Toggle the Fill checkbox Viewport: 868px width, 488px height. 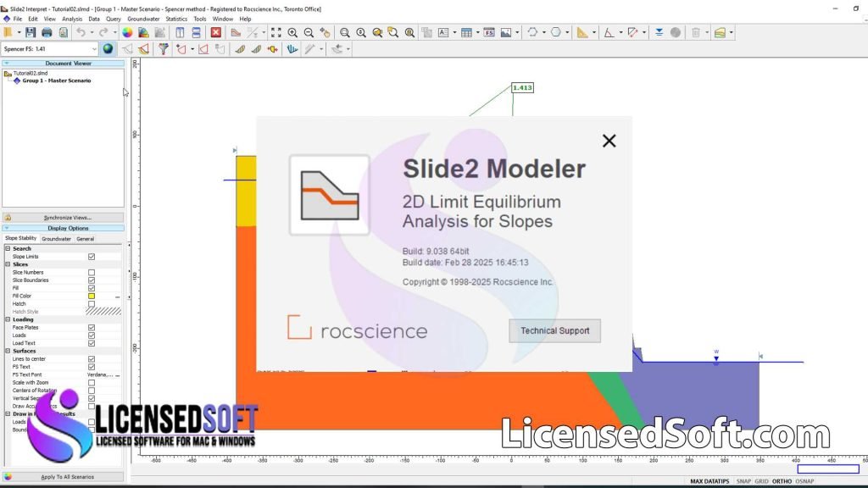tap(92, 288)
